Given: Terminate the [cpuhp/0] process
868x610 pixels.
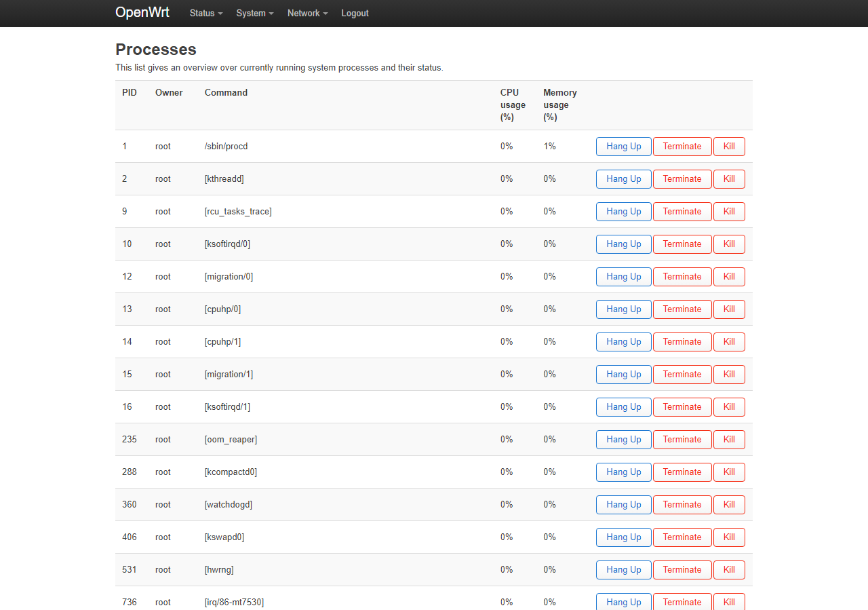Looking at the screenshot, I should point(682,309).
